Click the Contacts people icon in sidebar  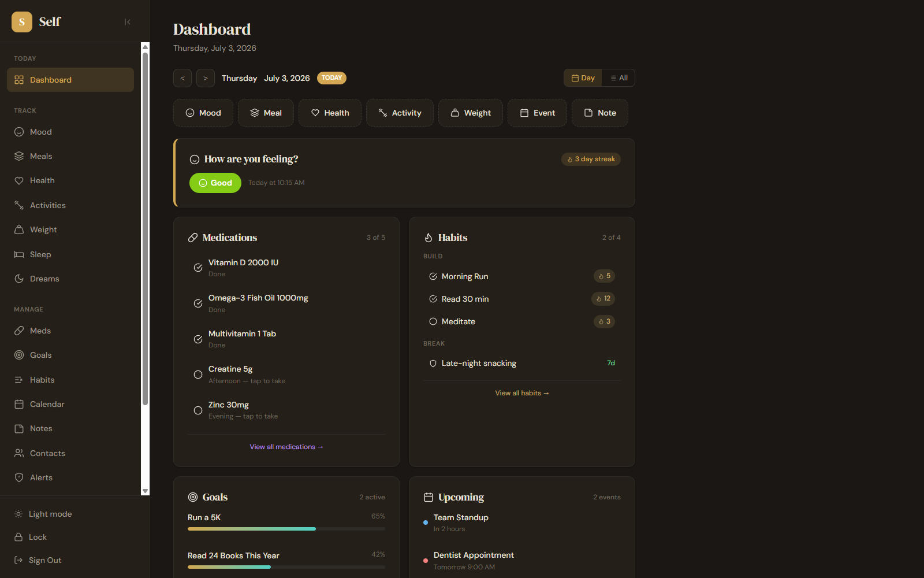(x=19, y=453)
